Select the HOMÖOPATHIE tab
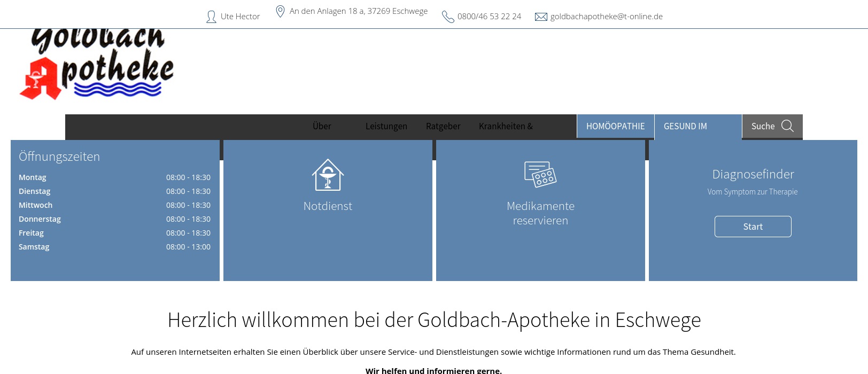 coord(615,126)
